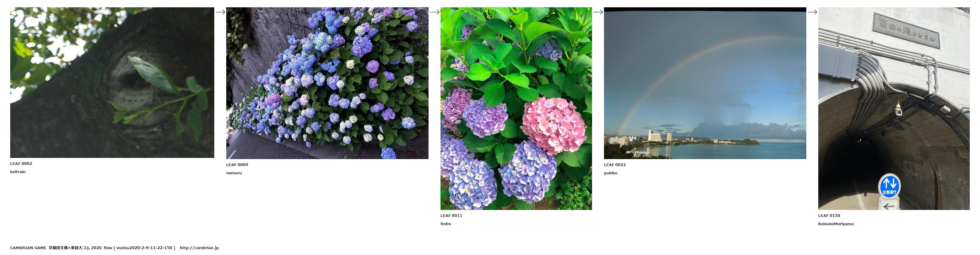Click the LEAF 0009 label
The height and width of the screenshot is (255, 980).
237,165
